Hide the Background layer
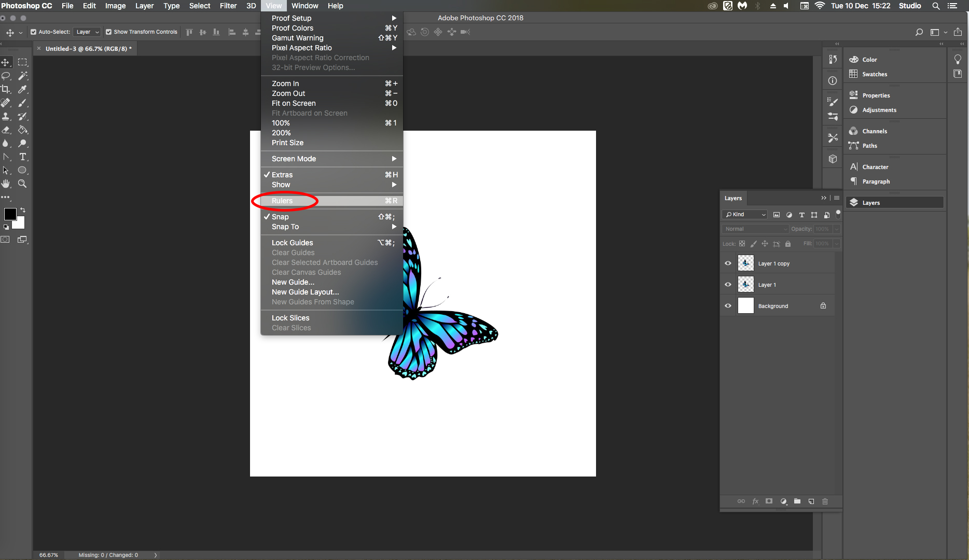Viewport: 969px width, 560px height. coord(728,305)
